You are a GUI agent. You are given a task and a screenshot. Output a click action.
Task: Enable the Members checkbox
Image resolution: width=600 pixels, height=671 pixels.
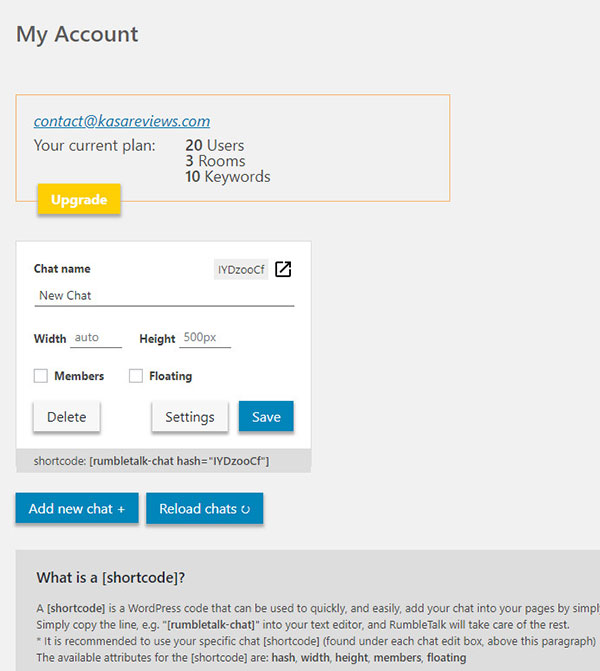41,376
